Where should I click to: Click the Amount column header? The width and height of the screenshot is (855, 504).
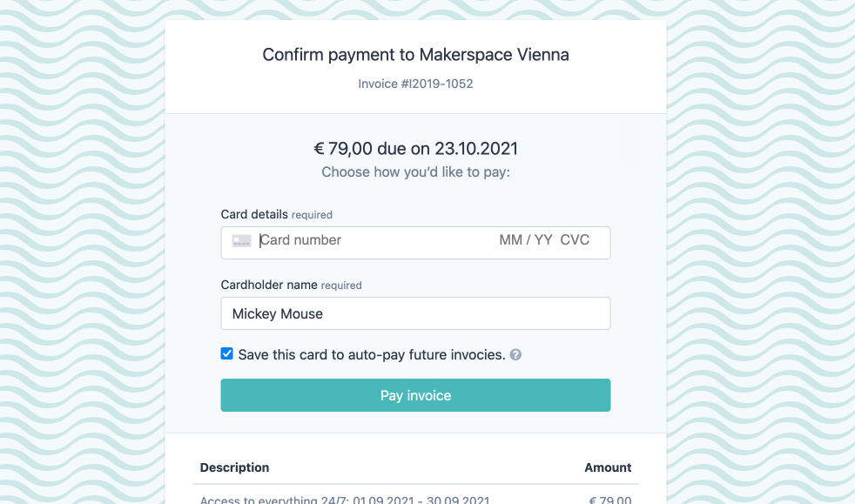coord(608,467)
